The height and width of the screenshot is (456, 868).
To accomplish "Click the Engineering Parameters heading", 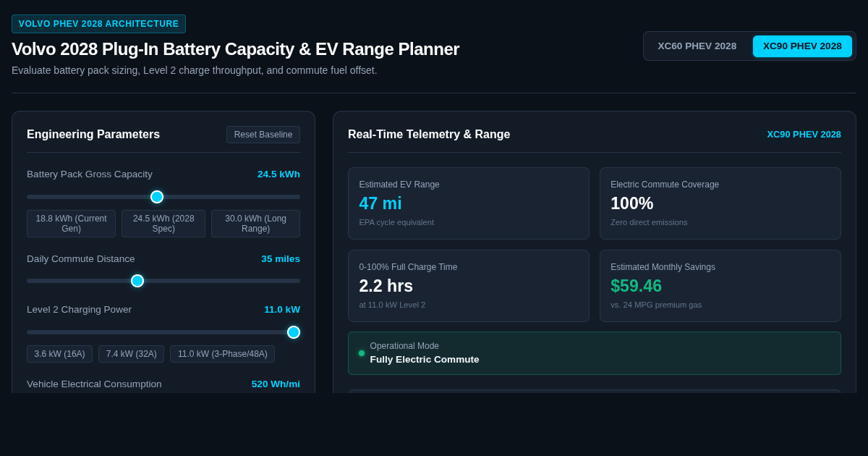I will [x=93, y=135].
